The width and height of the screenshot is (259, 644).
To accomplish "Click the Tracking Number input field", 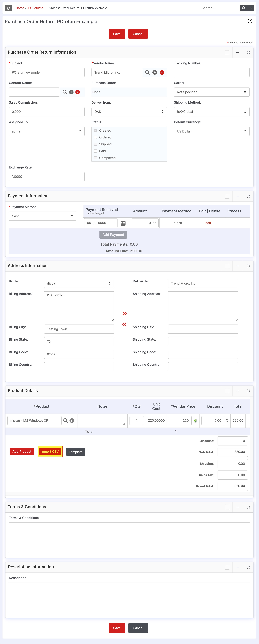I will click(211, 73).
